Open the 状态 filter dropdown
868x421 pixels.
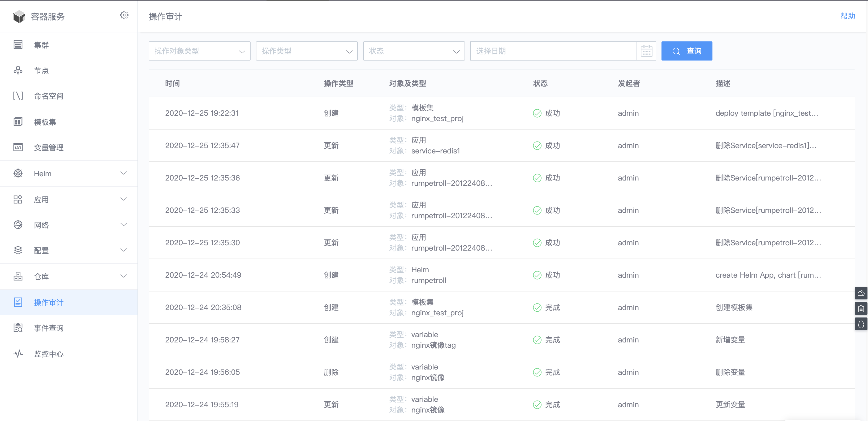(414, 51)
